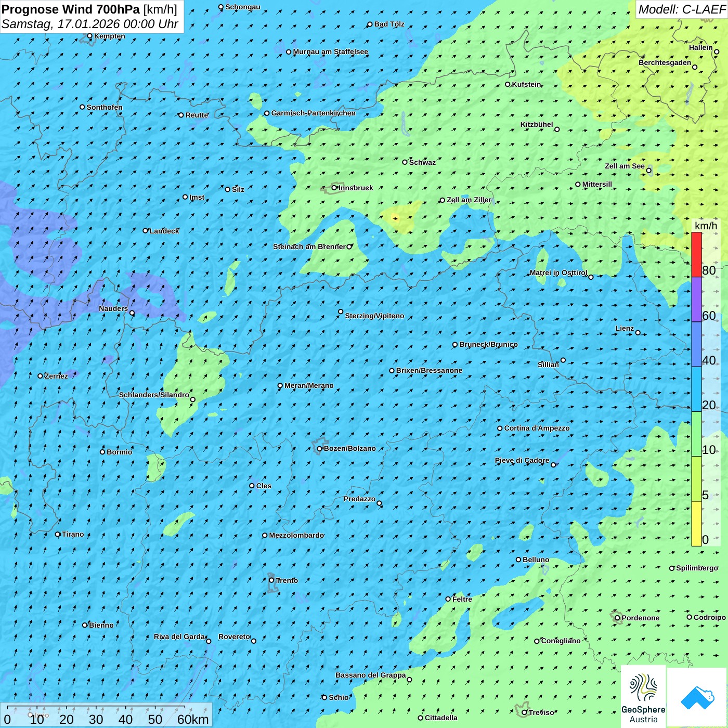Click the red 80+ km/h legend segment
728x728 pixels.
coord(696,254)
